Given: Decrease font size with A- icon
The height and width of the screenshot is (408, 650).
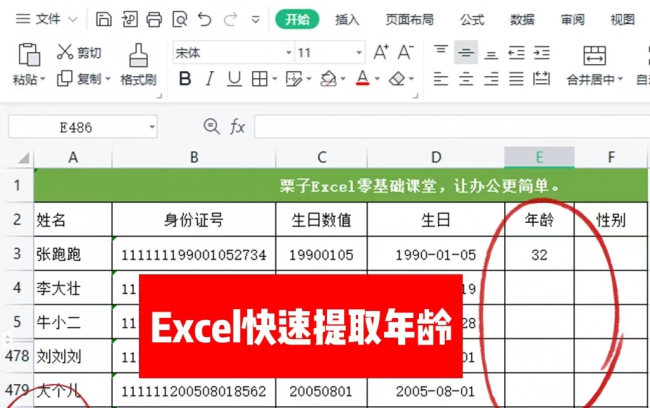Looking at the screenshot, I should (x=405, y=52).
